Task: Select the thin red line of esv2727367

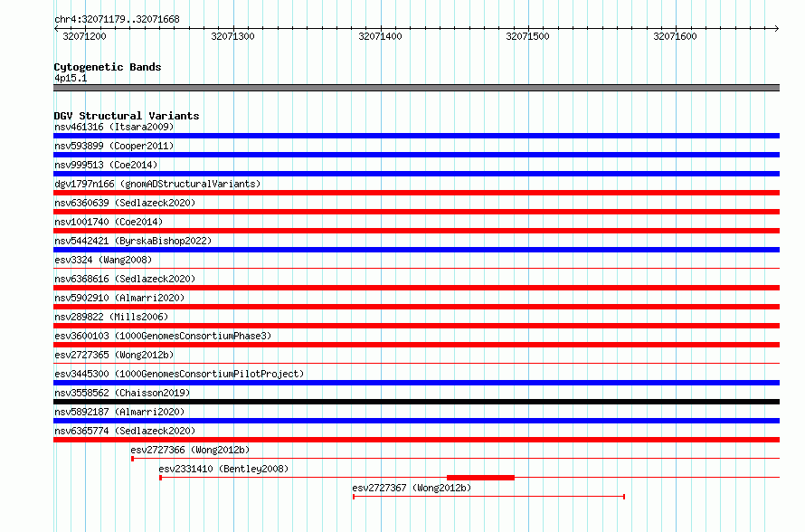Action: tap(488, 497)
